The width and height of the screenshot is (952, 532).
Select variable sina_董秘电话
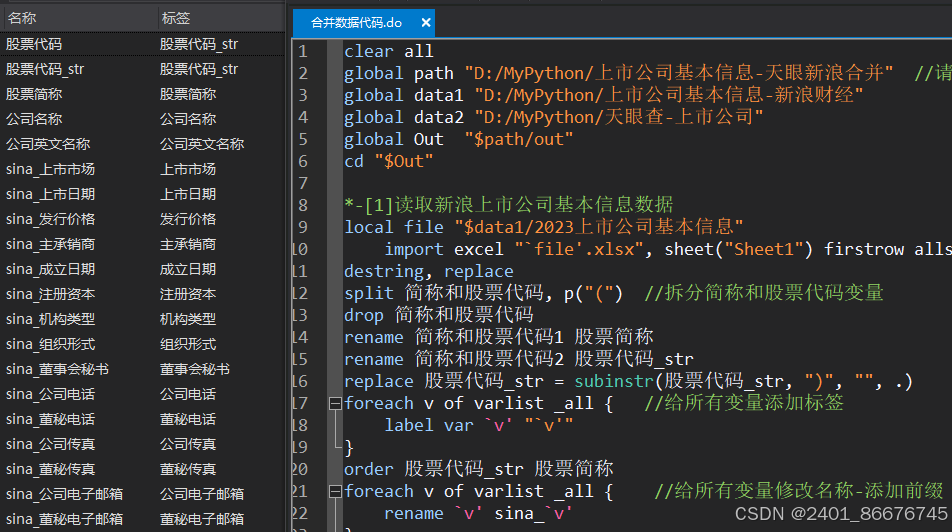(x=50, y=418)
